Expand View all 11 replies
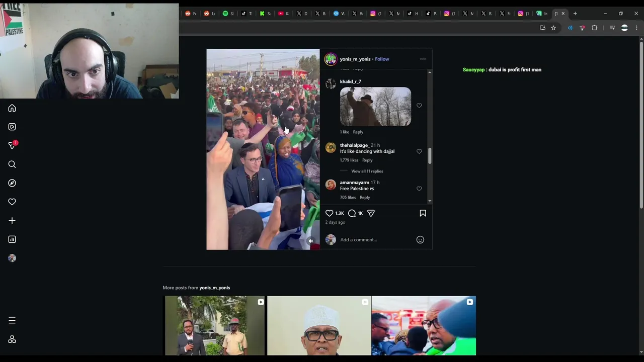Viewport: 644px width, 362px height. point(367,171)
